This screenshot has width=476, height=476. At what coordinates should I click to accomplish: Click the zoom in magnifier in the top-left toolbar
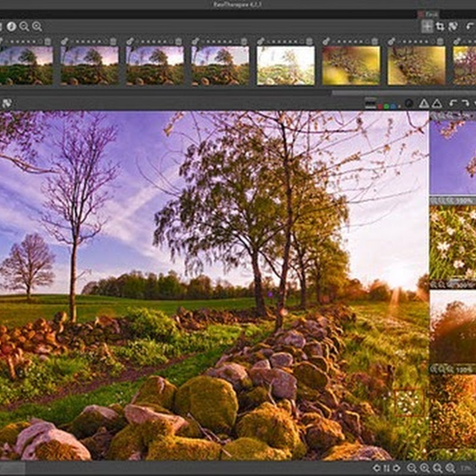tap(37, 26)
